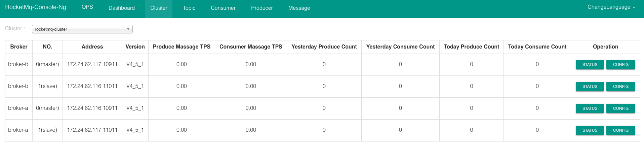This screenshot has height=158, width=644.
Task: Switch to the Topic tab
Action: click(189, 8)
